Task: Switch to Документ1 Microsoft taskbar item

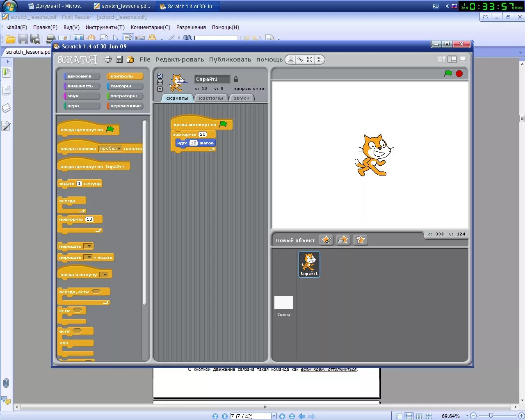Action: pos(56,6)
